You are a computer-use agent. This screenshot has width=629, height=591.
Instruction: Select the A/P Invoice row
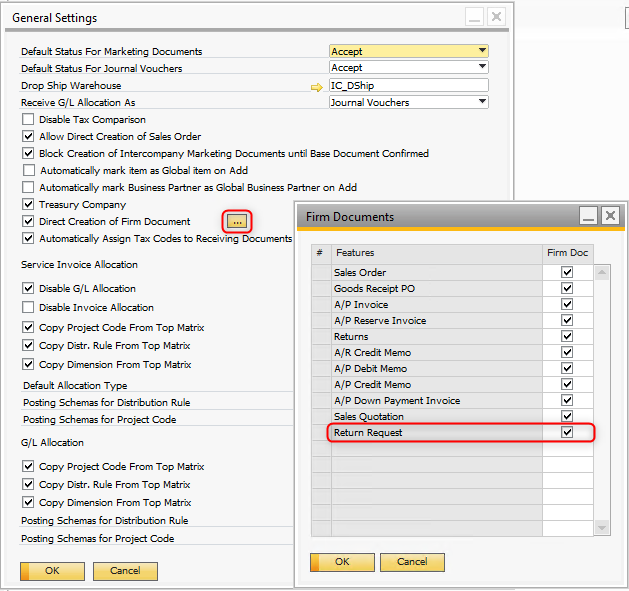(x=436, y=305)
